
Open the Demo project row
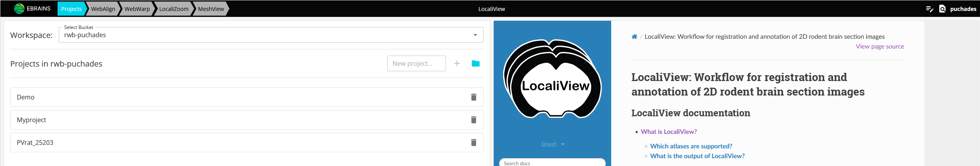click(247, 97)
